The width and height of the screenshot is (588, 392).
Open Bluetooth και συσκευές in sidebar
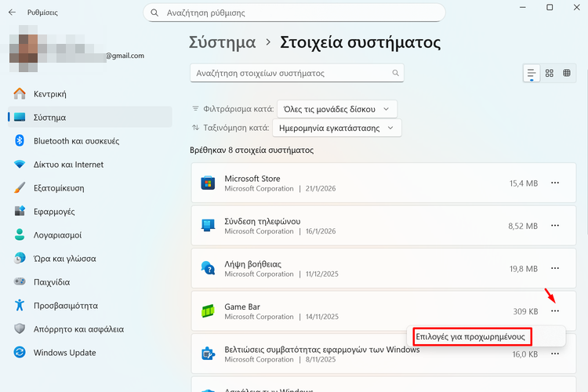[x=76, y=141]
